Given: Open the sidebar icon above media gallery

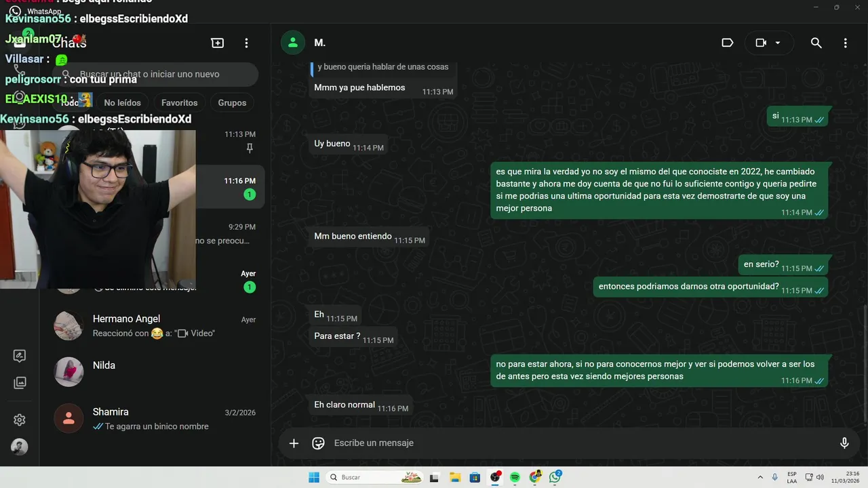Looking at the screenshot, I should click(20, 356).
